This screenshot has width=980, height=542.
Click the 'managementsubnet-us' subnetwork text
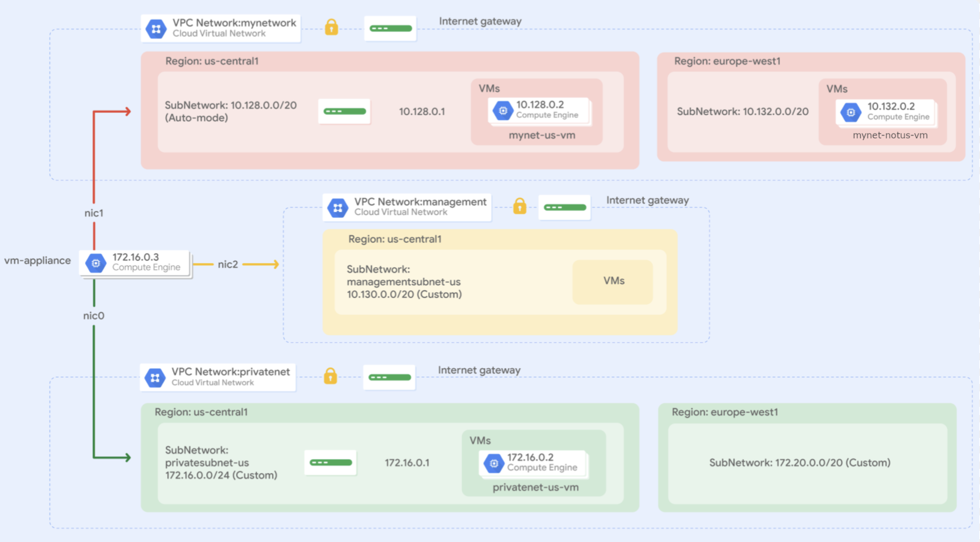pyautogui.click(x=404, y=282)
